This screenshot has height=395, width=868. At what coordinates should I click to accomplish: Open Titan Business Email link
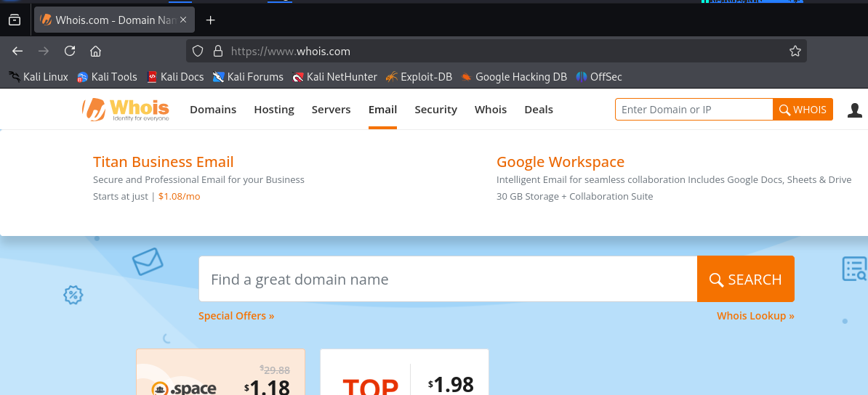tap(164, 162)
